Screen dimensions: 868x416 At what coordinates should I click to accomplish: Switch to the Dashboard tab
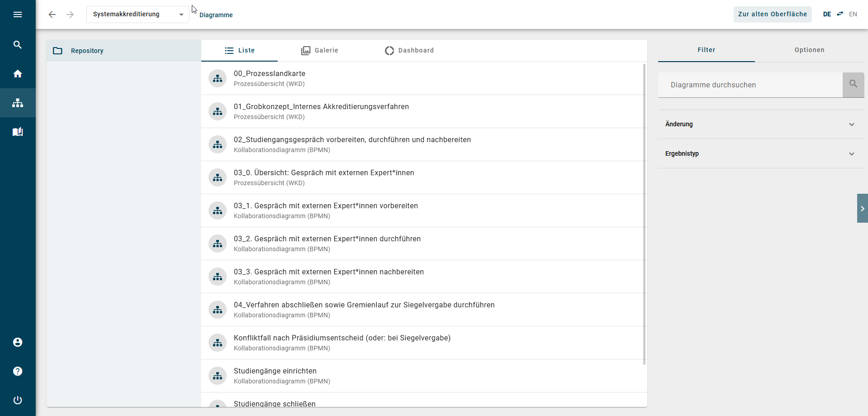pyautogui.click(x=409, y=50)
